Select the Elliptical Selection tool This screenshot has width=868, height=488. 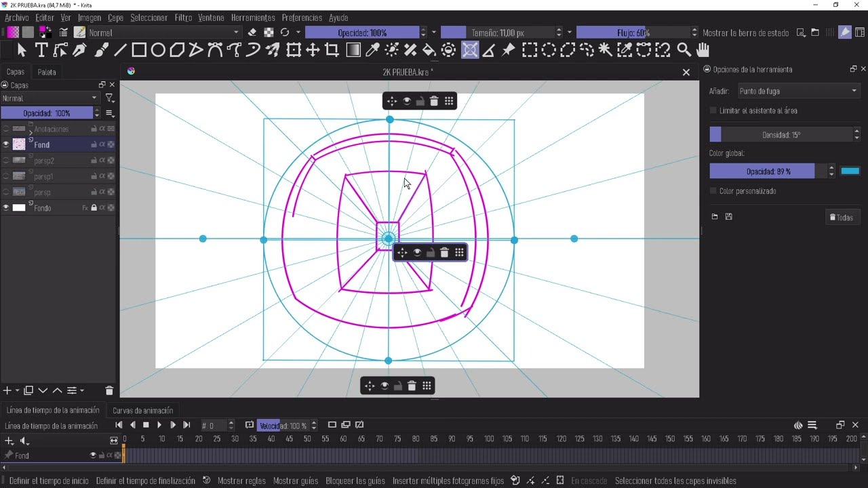point(549,49)
